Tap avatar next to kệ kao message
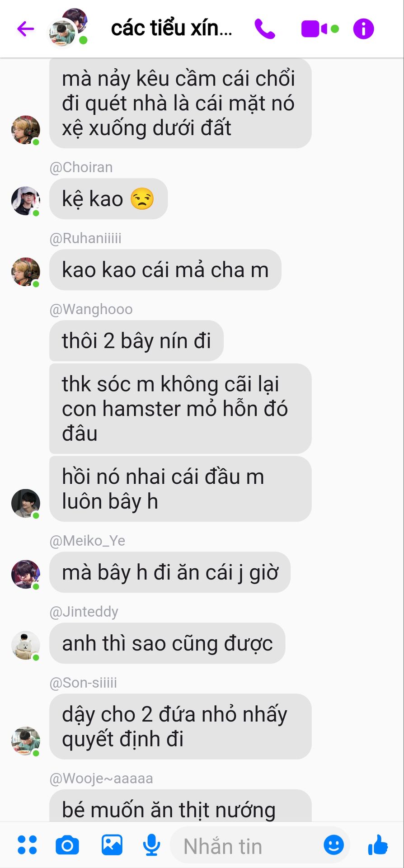This screenshot has height=868, width=404. click(x=26, y=201)
